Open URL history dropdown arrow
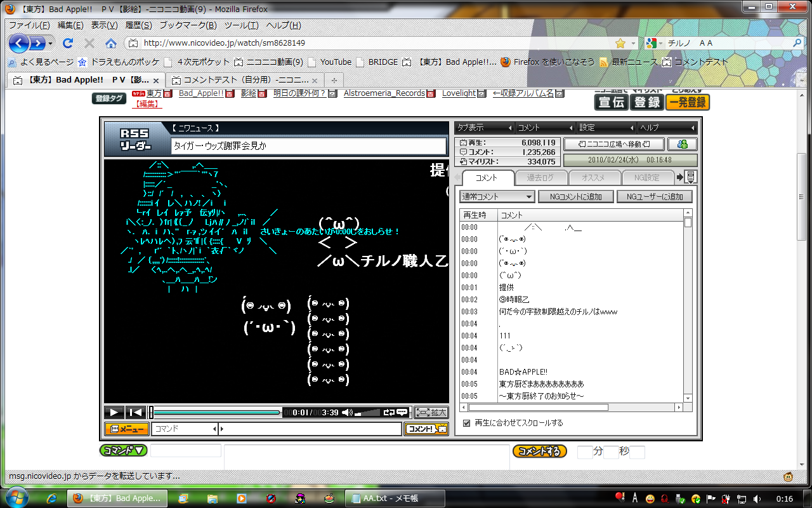812x508 pixels. coord(633,43)
